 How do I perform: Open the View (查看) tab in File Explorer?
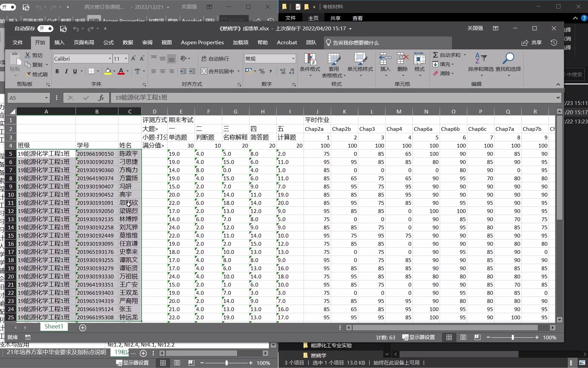click(357, 18)
